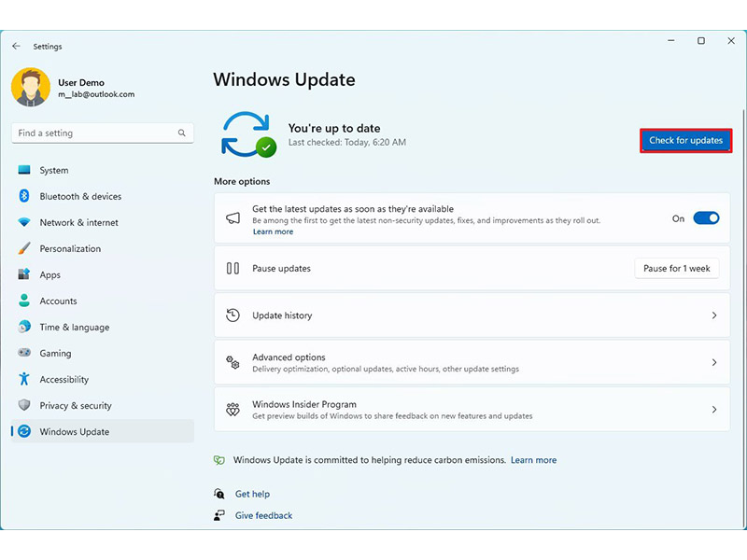This screenshot has height=560, width=747.
Task: Click the Time & language globe icon
Action: pos(24,327)
